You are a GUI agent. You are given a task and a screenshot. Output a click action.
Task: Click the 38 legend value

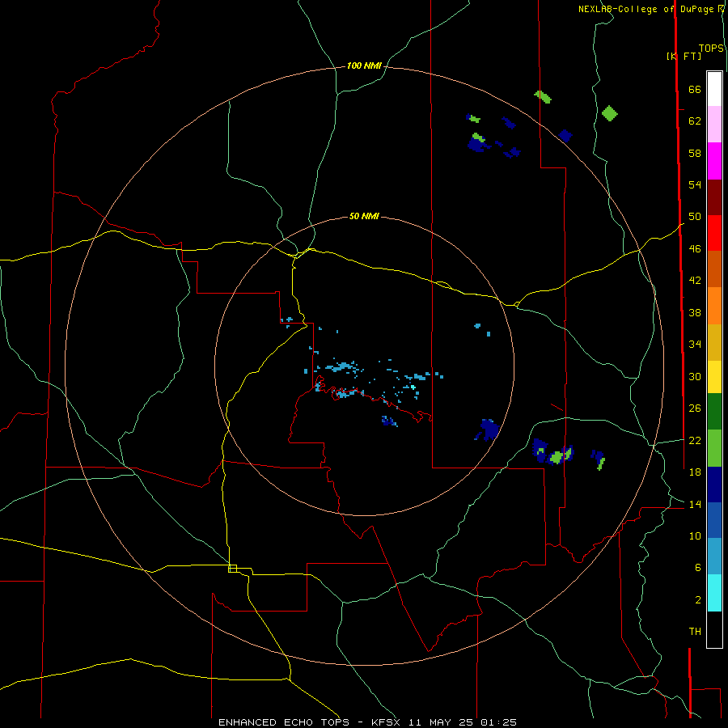pyautogui.click(x=695, y=312)
